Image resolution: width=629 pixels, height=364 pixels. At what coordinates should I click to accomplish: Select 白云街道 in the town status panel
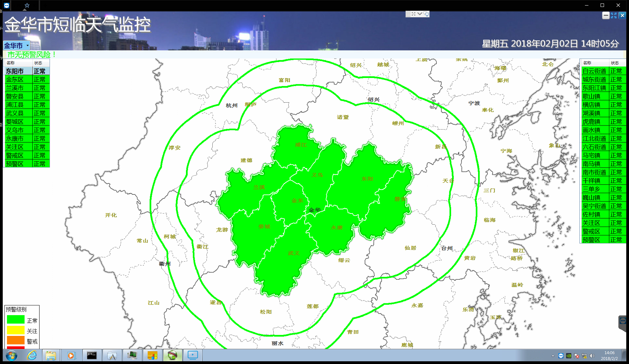coord(594,71)
